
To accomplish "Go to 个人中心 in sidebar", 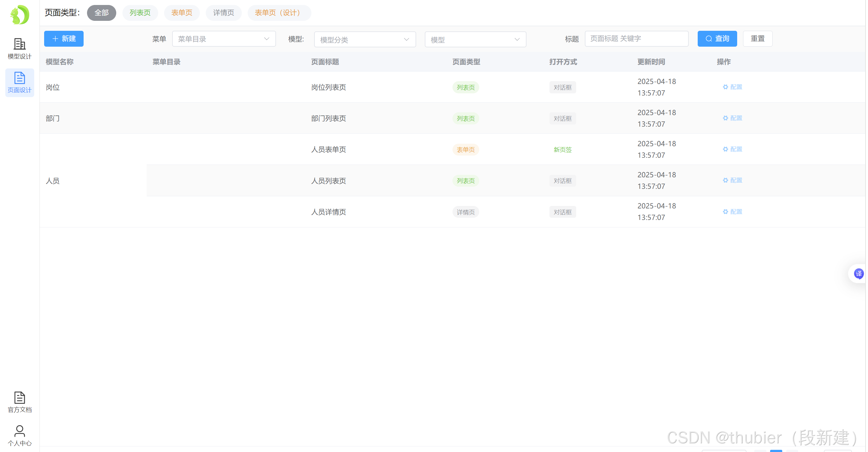I will (x=20, y=436).
